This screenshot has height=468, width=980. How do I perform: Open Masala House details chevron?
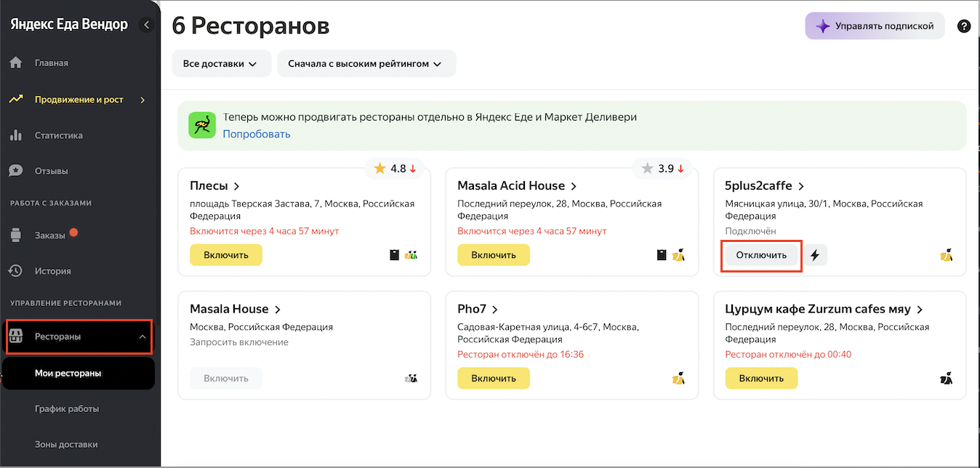click(x=278, y=310)
